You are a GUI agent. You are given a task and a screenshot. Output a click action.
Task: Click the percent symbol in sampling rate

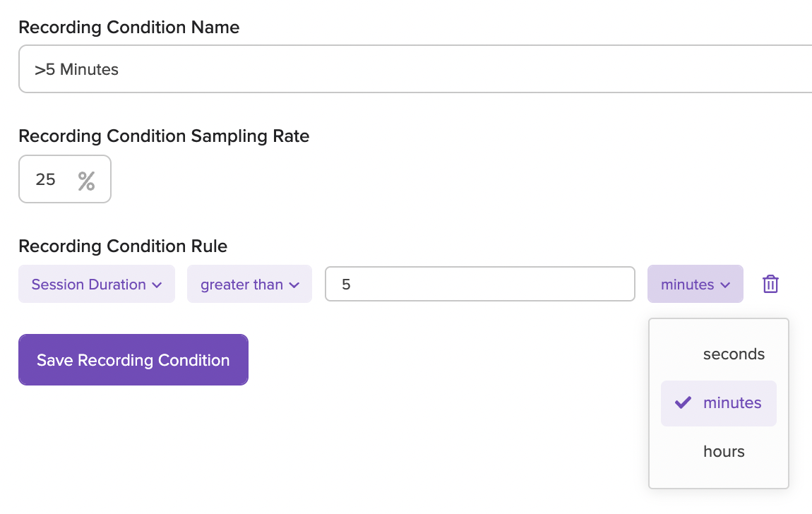pyautogui.click(x=86, y=180)
